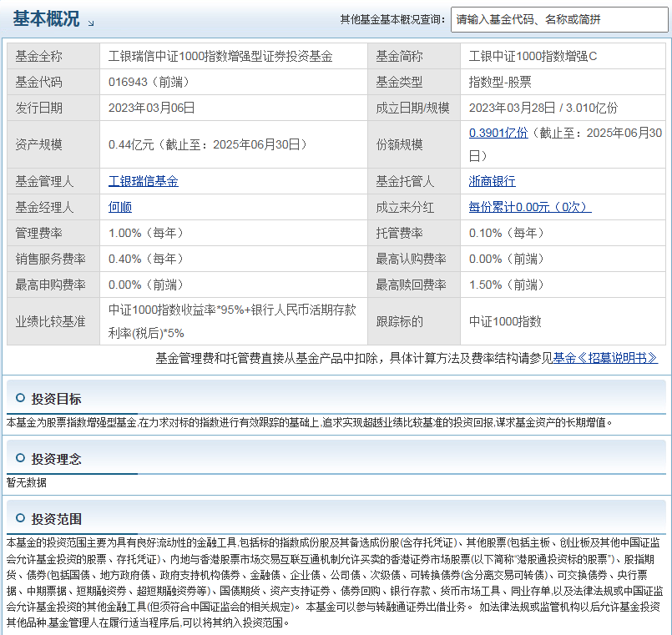
Task: Select the 基金托管人 label cell
Action: coord(414,181)
